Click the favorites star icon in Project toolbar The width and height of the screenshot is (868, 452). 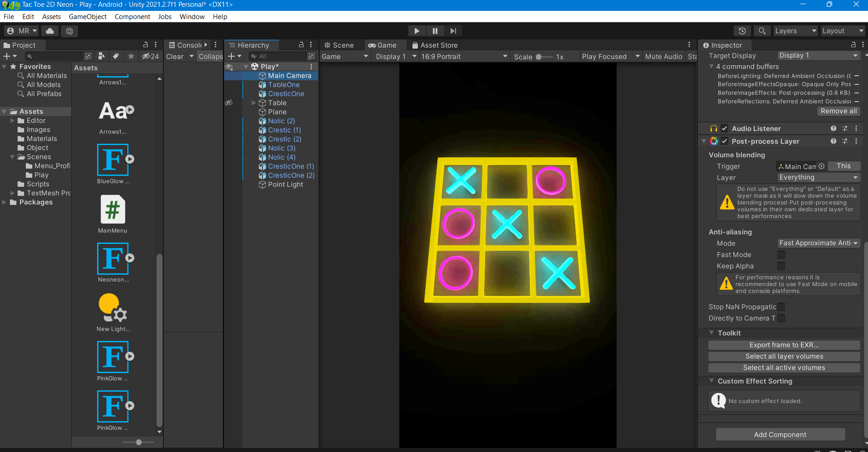point(131,56)
